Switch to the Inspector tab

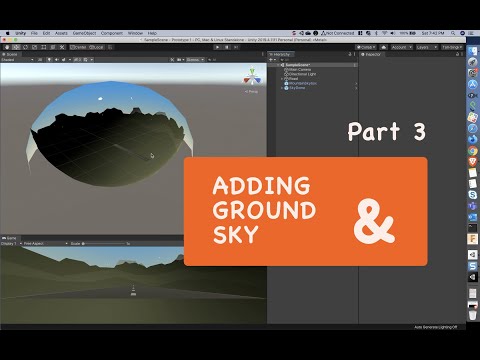[371, 54]
